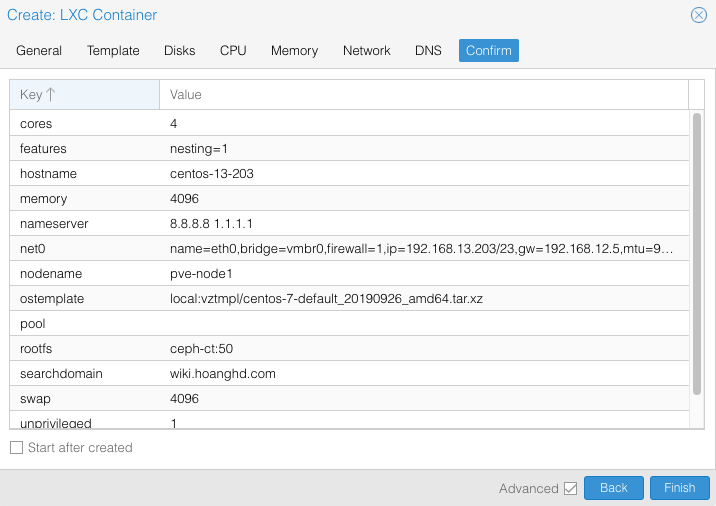The width and height of the screenshot is (716, 506).
Task: Close the Create LXC Container dialog
Action: (x=699, y=15)
